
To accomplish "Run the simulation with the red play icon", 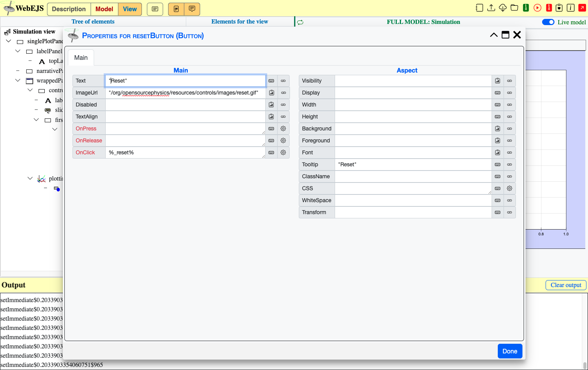I will (537, 8).
